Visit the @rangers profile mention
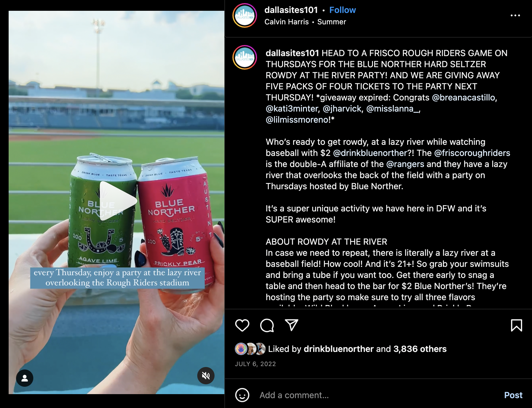The height and width of the screenshot is (408, 532). (x=405, y=164)
